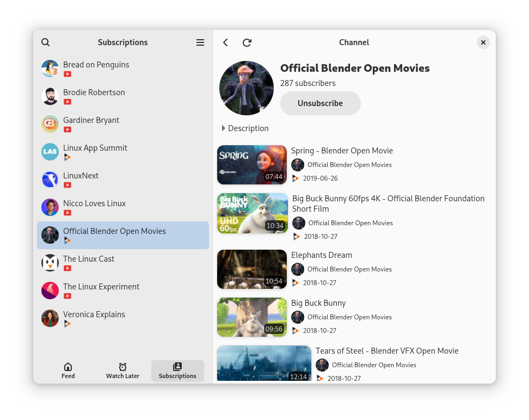Play the 09:56 Big Buck Bunny thumbnail
This screenshot has width=529, height=420.
coord(251,317)
